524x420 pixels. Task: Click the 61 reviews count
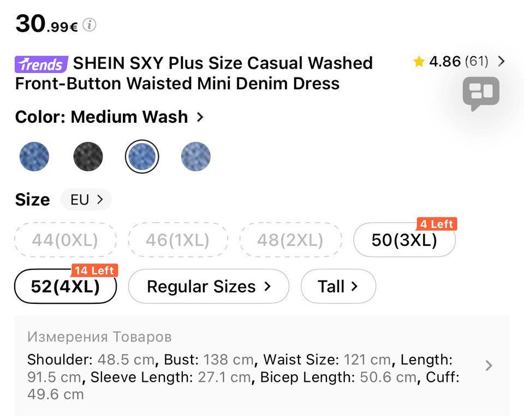click(x=476, y=62)
